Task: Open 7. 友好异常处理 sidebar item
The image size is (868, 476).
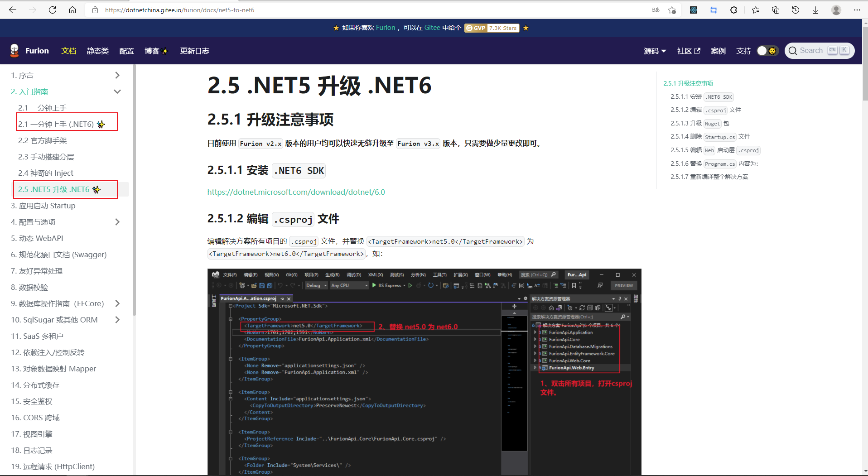Action: tap(37, 271)
